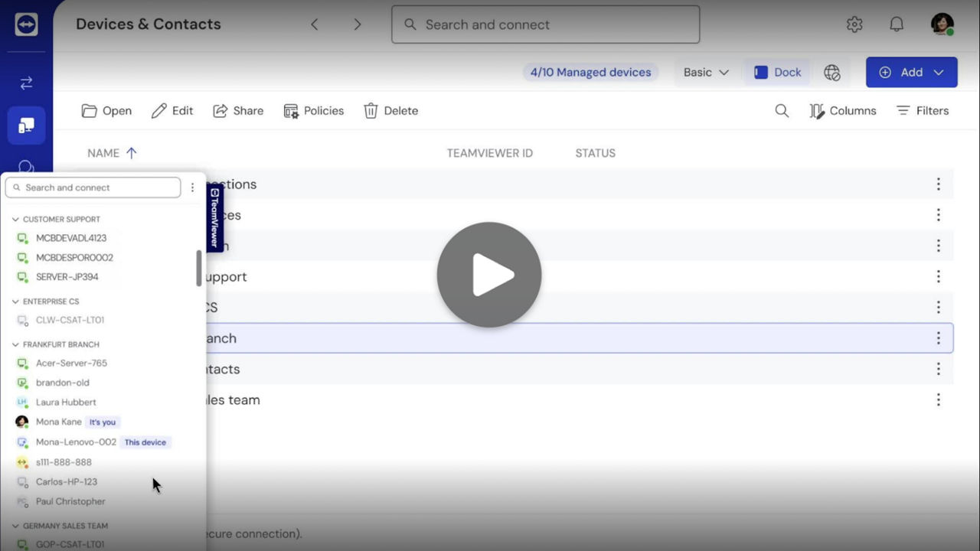The width and height of the screenshot is (980, 551).
Task: Select device GOP-CSAT-LT01
Action: tap(70, 545)
